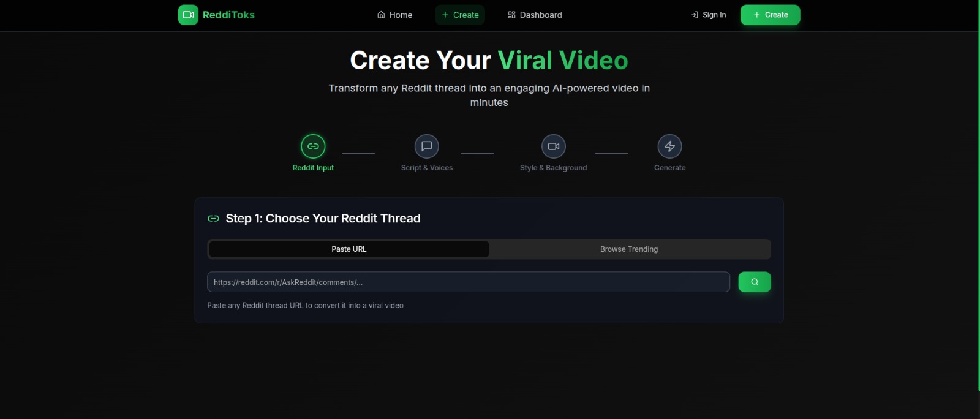Click the ReddiToks camera logo icon
This screenshot has width=980, height=419.
pyautogui.click(x=188, y=15)
